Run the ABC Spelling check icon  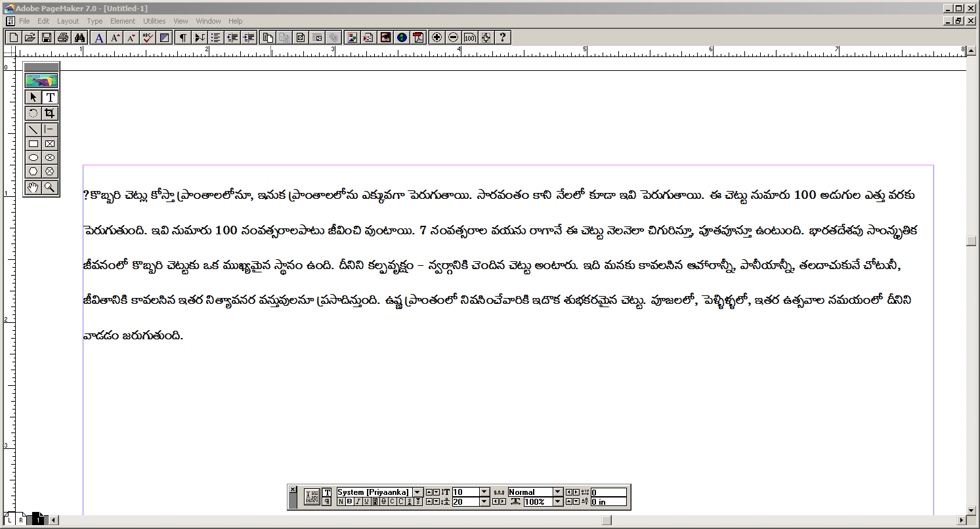click(148, 37)
